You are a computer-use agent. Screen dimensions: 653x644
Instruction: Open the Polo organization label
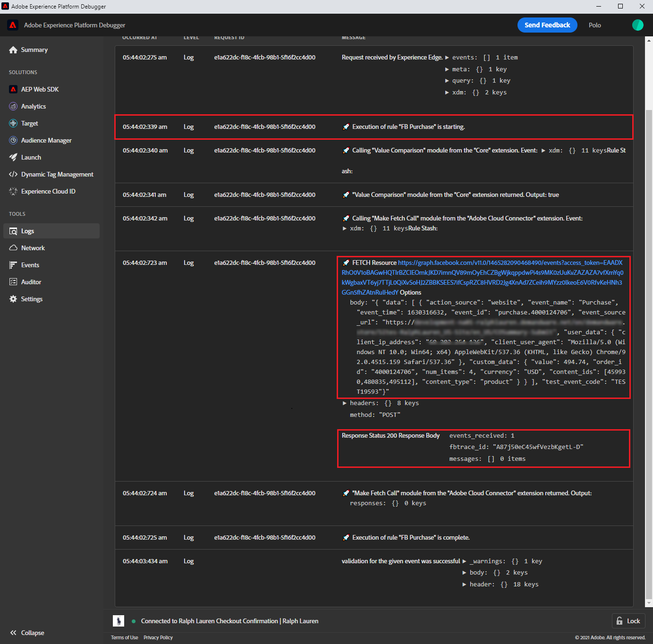pos(595,25)
